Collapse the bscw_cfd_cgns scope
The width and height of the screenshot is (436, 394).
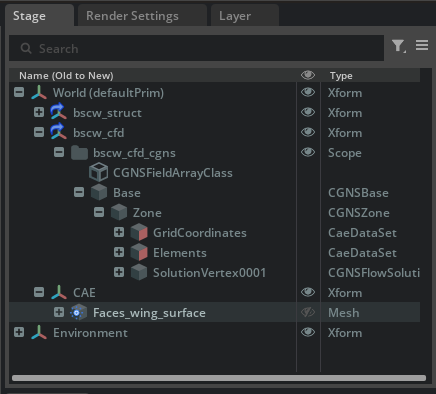pyautogui.click(x=59, y=152)
